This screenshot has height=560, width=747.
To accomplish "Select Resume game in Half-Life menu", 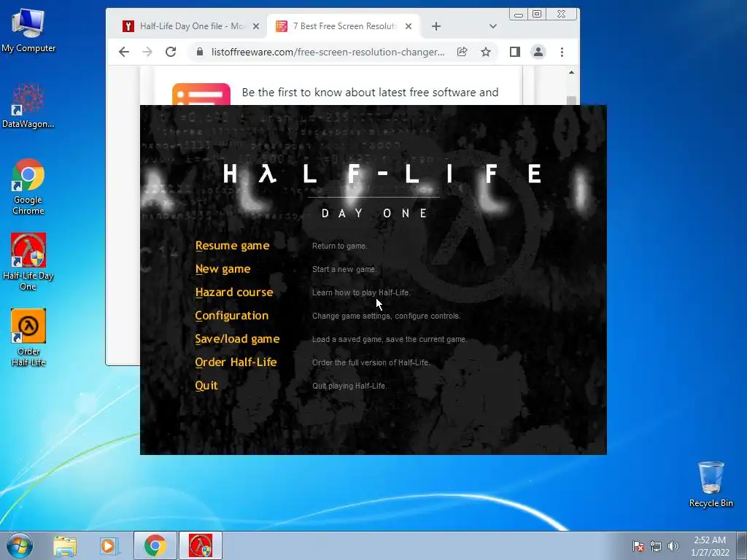I will coord(232,246).
